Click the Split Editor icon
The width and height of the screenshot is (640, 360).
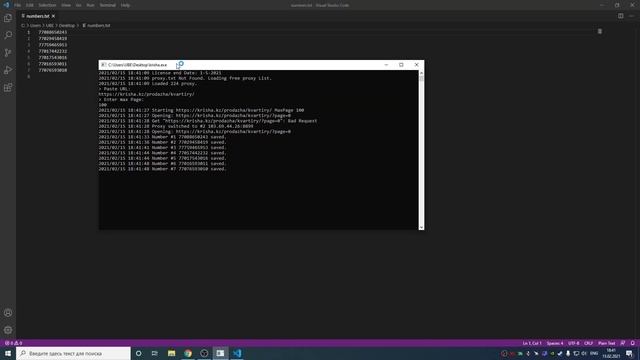(x=620, y=16)
